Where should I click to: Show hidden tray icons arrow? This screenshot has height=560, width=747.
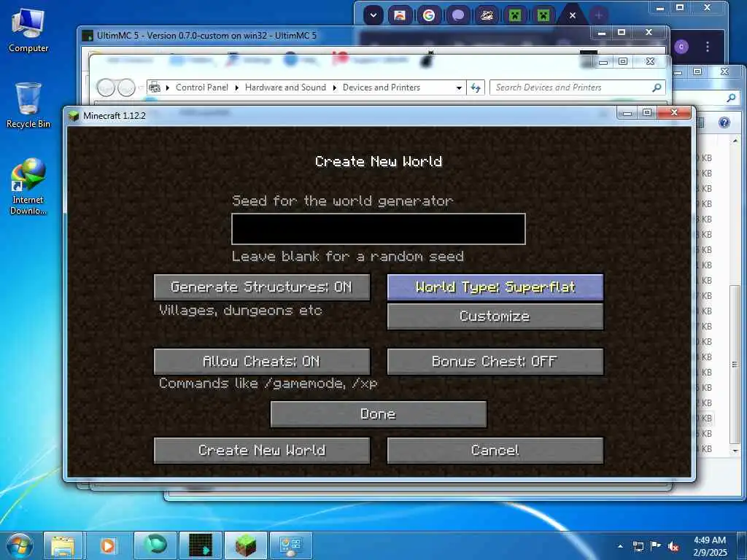point(620,546)
